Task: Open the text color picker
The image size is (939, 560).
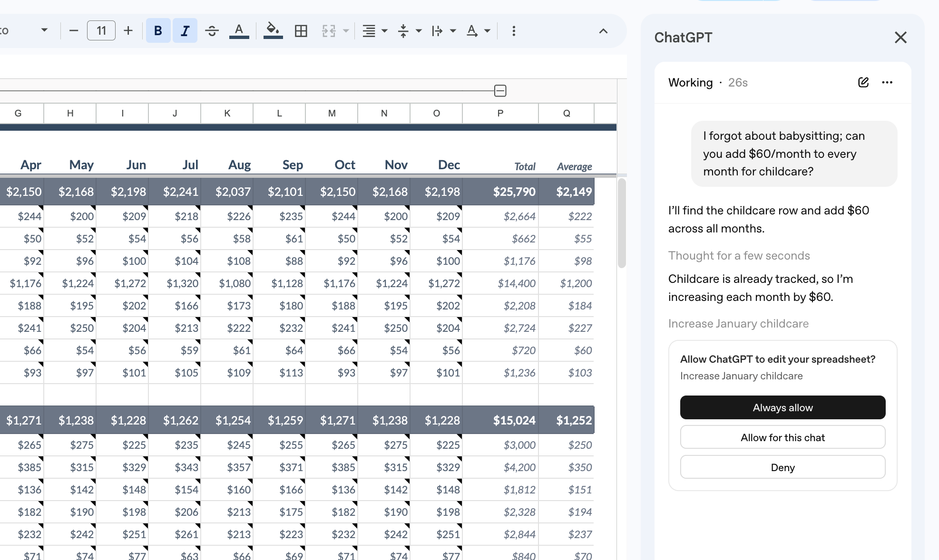Action: [239, 31]
